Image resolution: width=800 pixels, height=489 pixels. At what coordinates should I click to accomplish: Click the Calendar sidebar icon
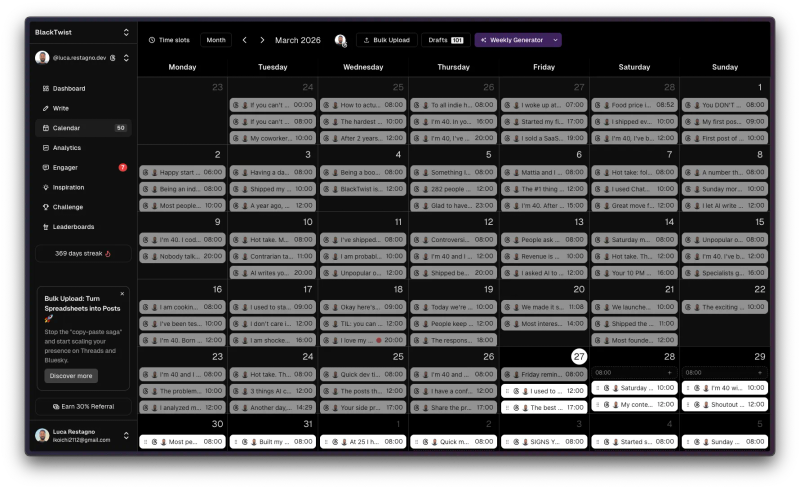click(46, 128)
